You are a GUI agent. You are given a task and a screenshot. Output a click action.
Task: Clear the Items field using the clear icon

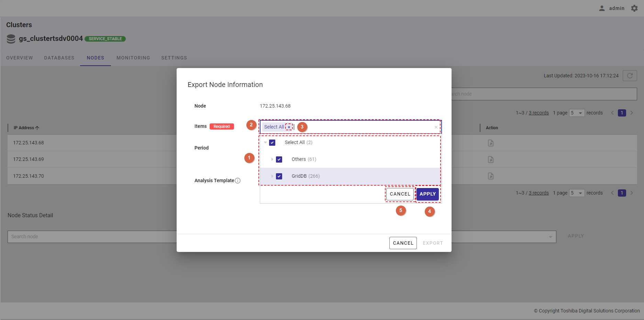[x=436, y=127]
